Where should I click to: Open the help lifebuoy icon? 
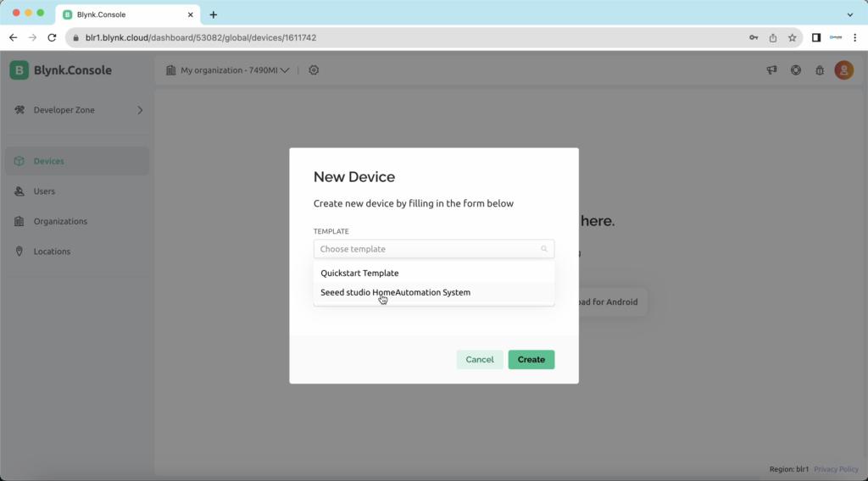click(x=795, y=70)
